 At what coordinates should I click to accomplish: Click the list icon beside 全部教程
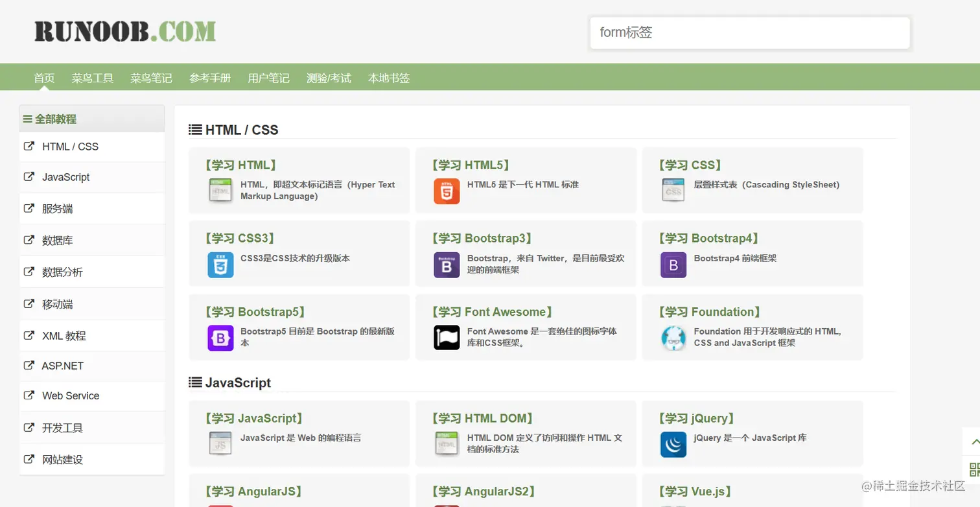(28, 119)
